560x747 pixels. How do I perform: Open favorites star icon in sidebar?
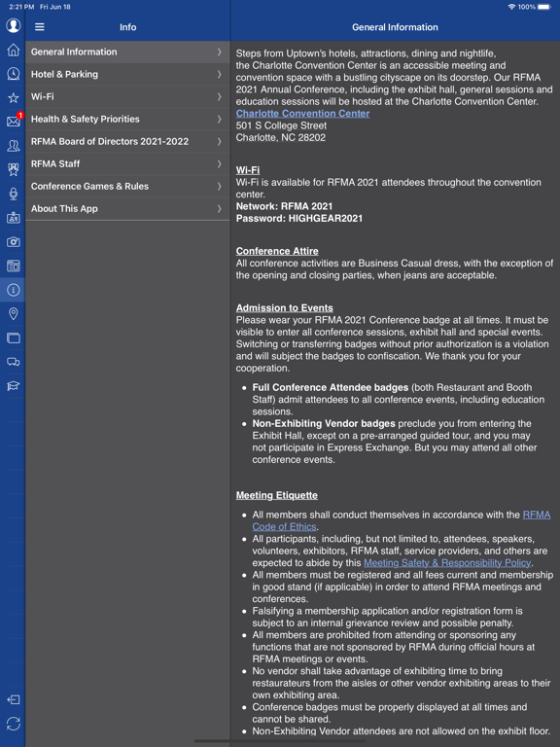point(14,97)
